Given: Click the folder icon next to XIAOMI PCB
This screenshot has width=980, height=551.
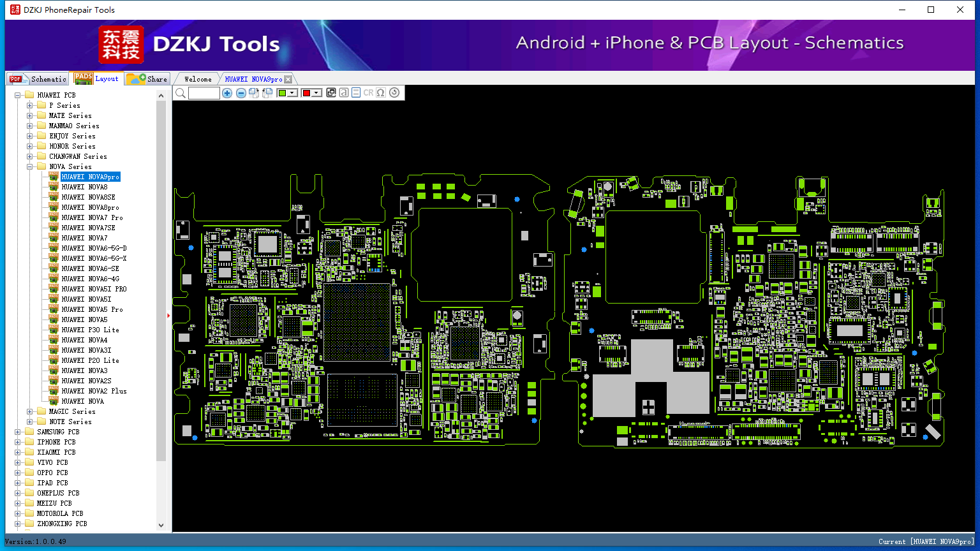Looking at the screenshot, I should pos(29,452).
